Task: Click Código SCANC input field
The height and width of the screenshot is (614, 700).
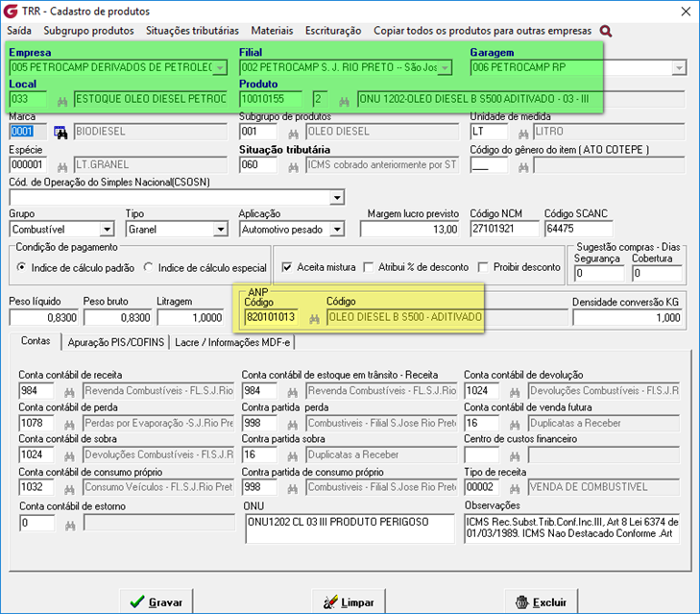Action: [x=578, y=229]
